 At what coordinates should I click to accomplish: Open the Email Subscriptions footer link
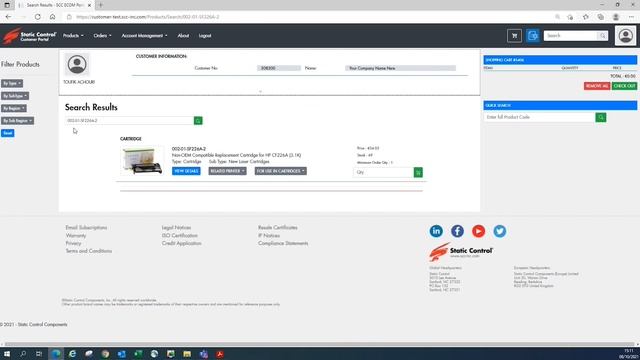pyautogui.click(x=86, y=228)
